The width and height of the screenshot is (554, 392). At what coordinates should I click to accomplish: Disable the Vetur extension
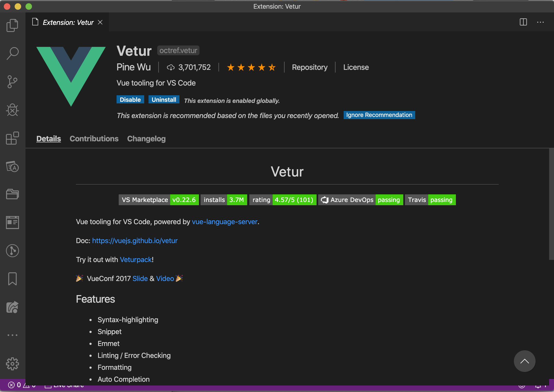130,100
